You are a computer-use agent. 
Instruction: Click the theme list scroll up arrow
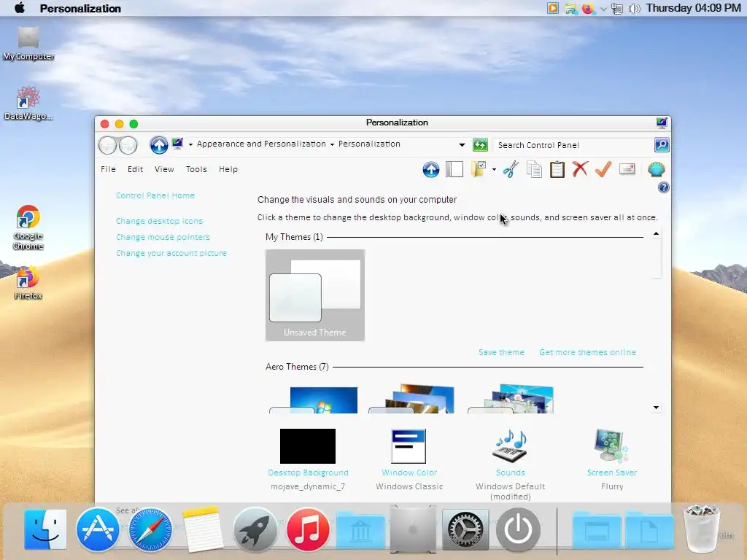(656, 233)
